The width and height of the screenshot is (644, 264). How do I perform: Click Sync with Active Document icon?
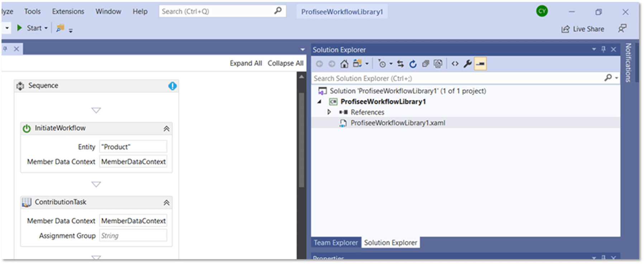pyautogui.click(x=400, y=64)
